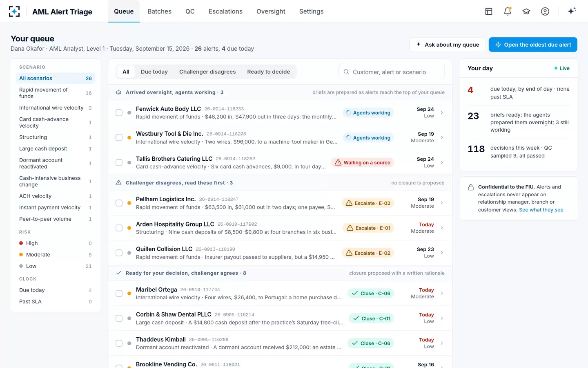Screen dimensions: 588x368
Task: Tick the Pellham Logistics Inc. checkbox
Action: 119,203
